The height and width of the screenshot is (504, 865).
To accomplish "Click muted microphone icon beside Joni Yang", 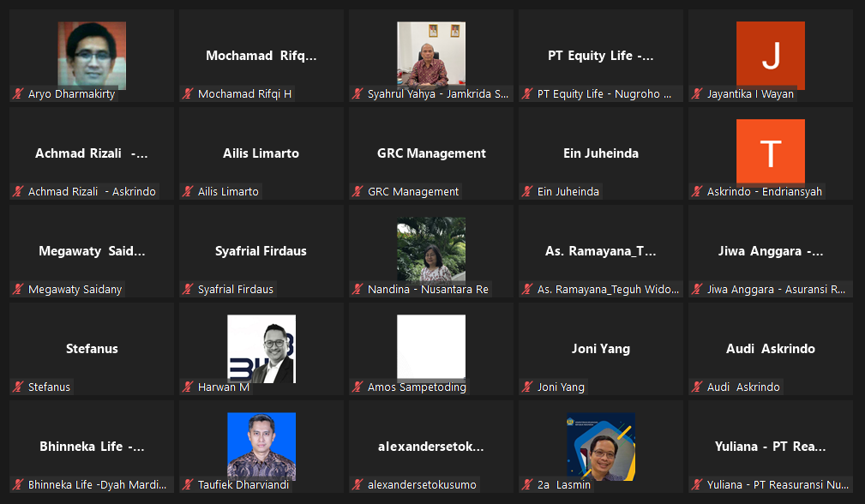I will point(528,387).
